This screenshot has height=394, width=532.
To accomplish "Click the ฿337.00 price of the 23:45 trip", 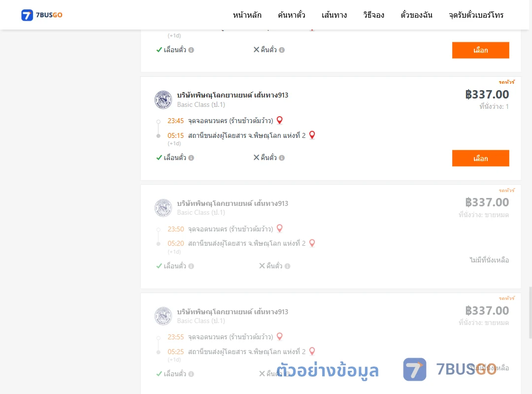I will (x=487, y=95).
